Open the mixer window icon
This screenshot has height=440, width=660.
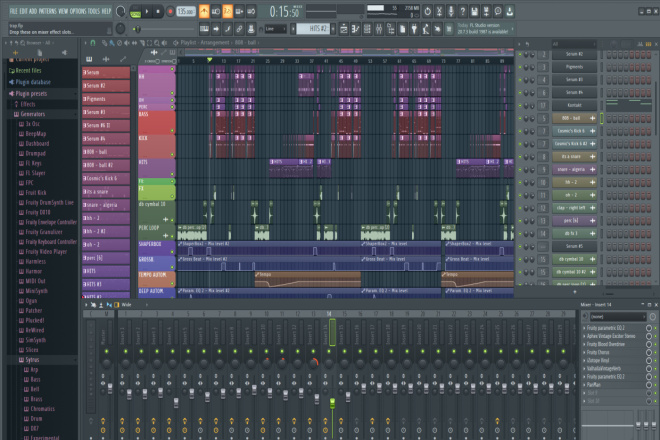(379, 29)
